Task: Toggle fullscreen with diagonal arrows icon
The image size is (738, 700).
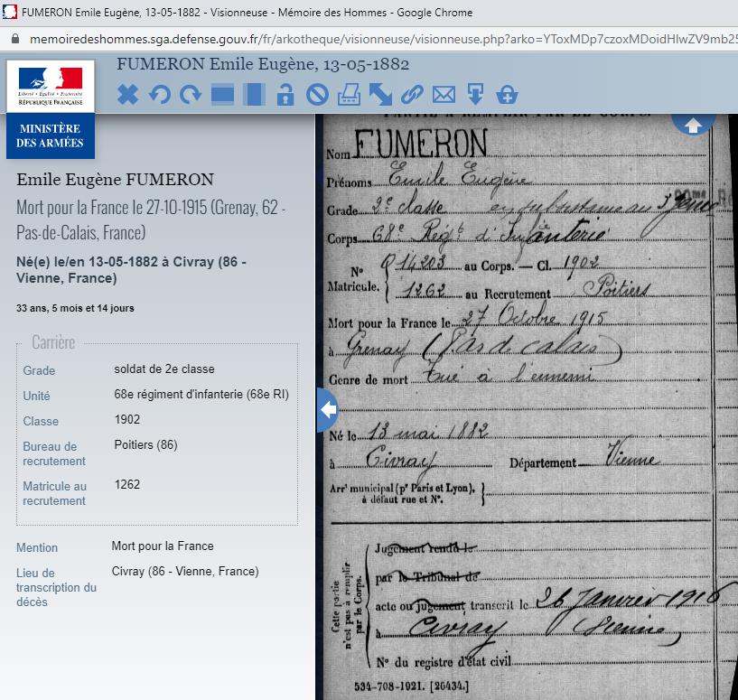Action: tap(381, 95)
